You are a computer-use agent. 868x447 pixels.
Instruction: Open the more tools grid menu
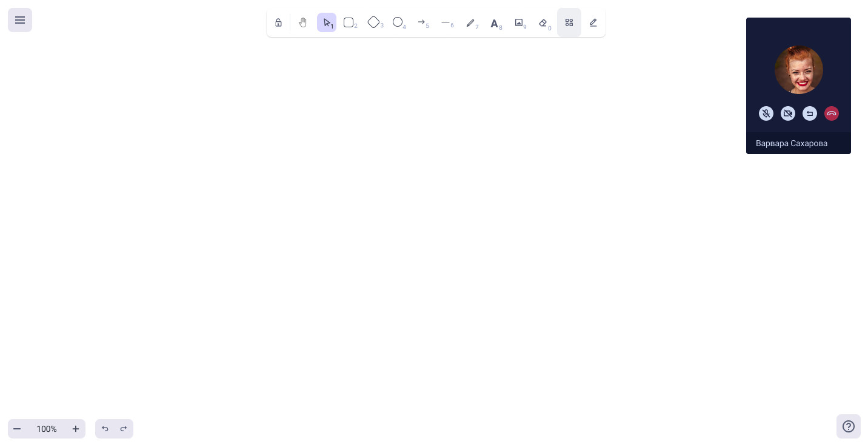pyautogui.click(x=569, y=22)
